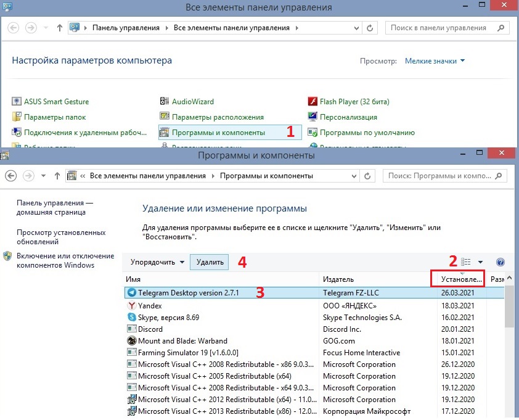The image size is (519, 420).
Task: Go back in Programs and Components window
Action: pos(11,176)
